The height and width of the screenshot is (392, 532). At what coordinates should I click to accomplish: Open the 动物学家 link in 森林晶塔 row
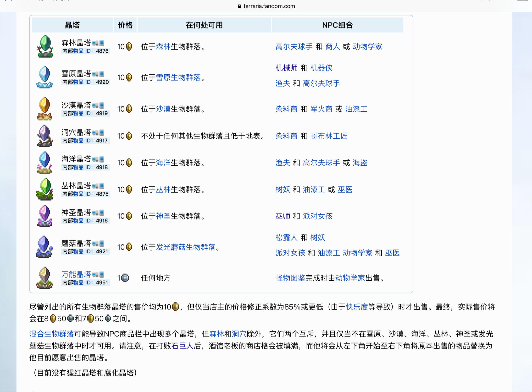[x=367, y=46]
